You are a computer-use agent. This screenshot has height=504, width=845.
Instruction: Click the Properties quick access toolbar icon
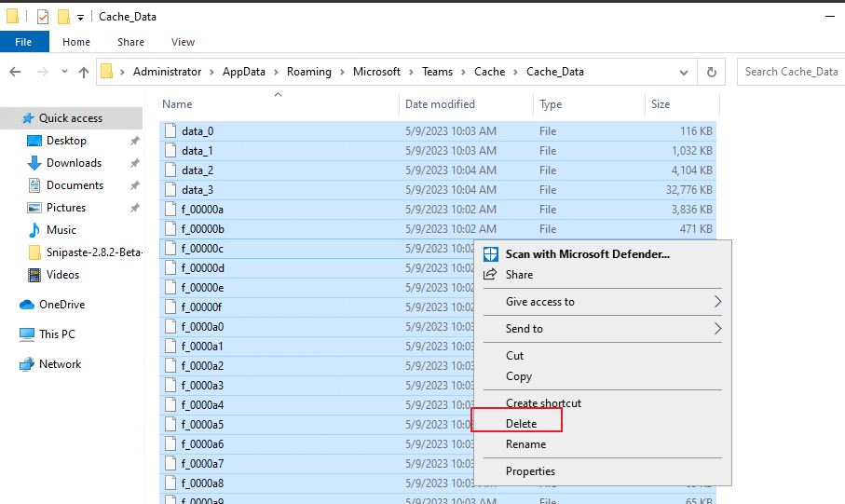[x=43, y=17]
